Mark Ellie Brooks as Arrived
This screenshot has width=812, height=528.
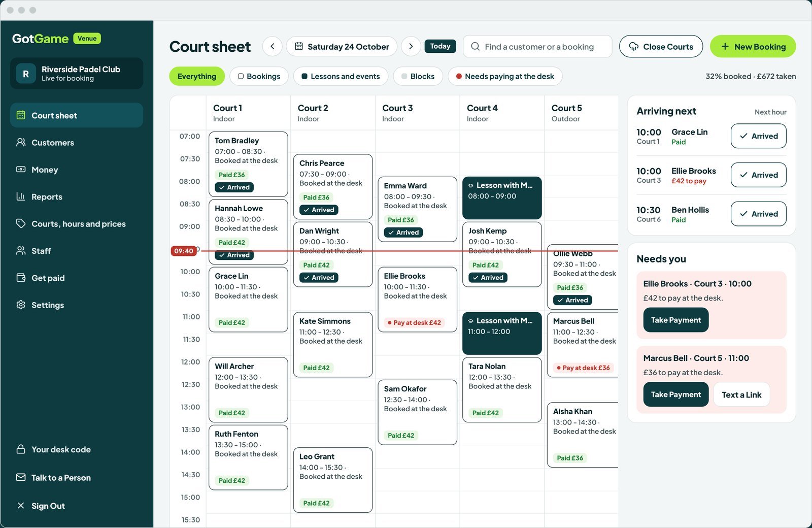coord(759,175)
